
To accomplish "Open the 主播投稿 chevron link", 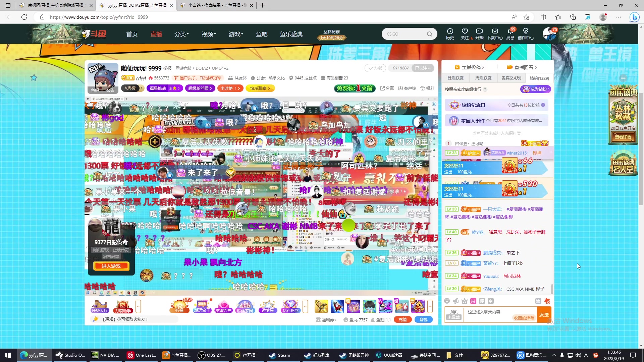I will pyautogui.click(x=469, y=67).
